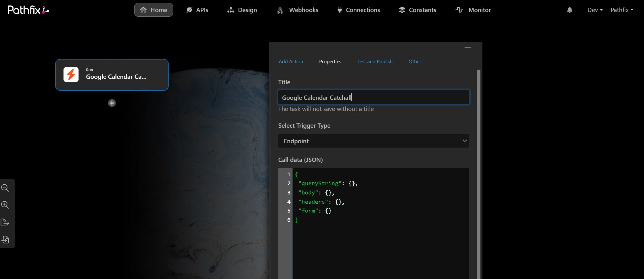Click the properties panel scrollbar
This screenshot has width=644, height=279.
478,174
